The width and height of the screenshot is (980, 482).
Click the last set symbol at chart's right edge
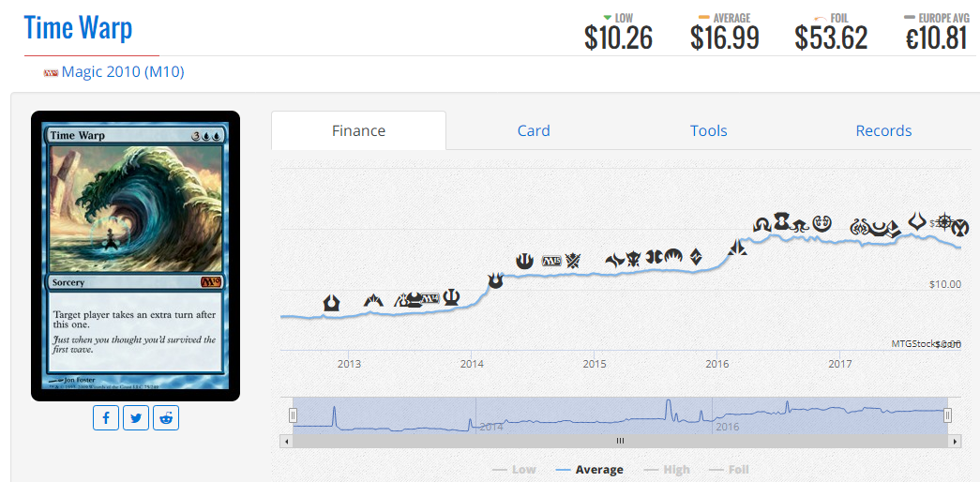pos(960,227)
